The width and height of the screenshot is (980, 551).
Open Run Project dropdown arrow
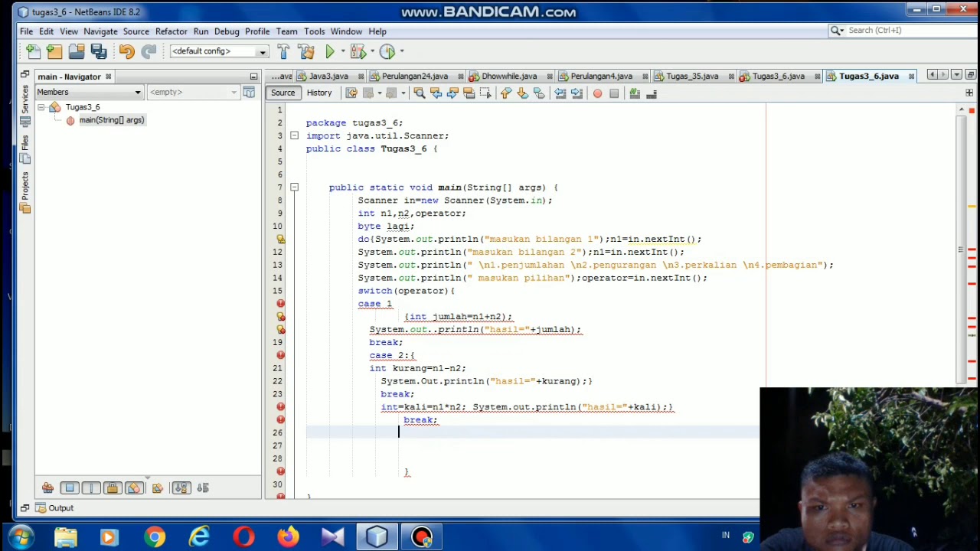click(x=342, y=51)
